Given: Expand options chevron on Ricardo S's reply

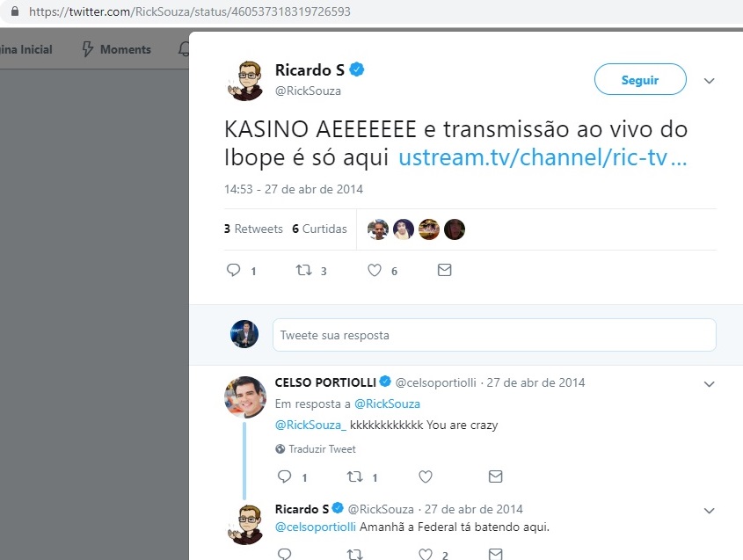Looking at the screenshot, I should pos(709,510).
